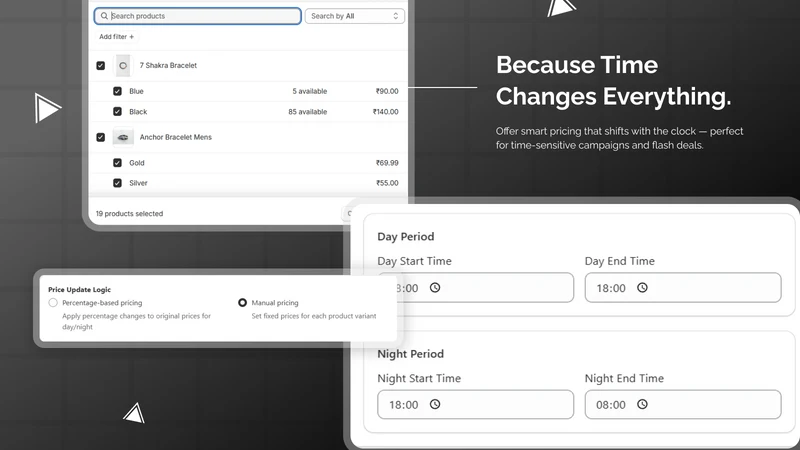
Task: Click clock icon in Day End Time
Action: pos(642,287)
